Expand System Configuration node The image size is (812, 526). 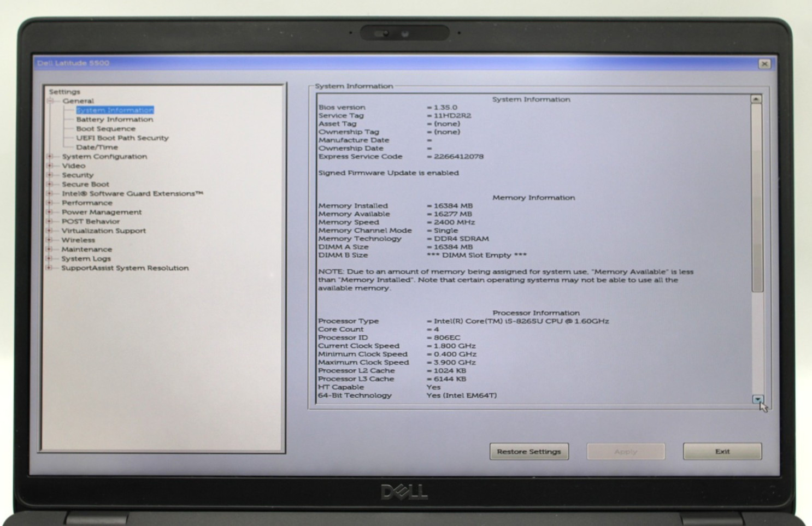coord(50,157)
